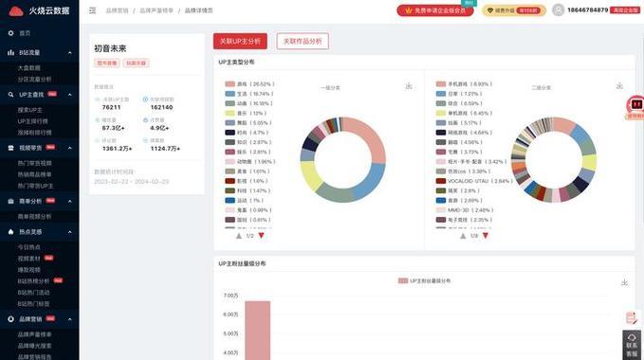Image resolution: width=644 pixels, height=360 pixels.
Task: Toggle the 5.17% legend series in 二级分类
Action: point(459,123)
